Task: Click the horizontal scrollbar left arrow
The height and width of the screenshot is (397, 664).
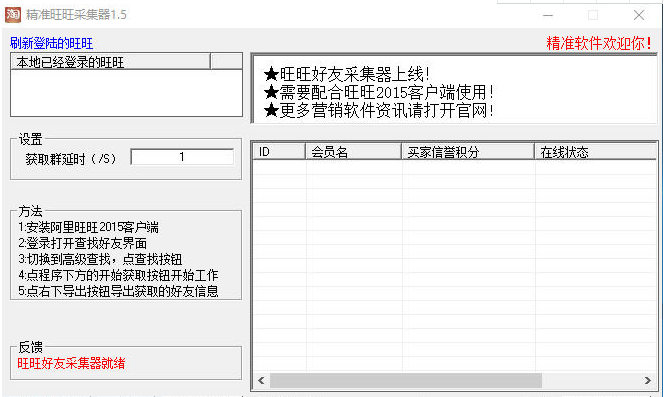Action: click(261, 380)
